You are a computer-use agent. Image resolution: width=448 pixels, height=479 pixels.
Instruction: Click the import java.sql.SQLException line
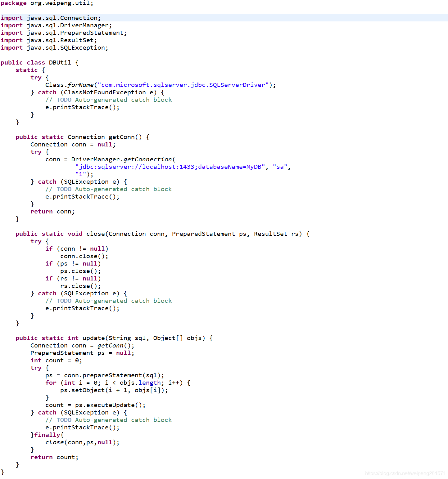point(54,48)
